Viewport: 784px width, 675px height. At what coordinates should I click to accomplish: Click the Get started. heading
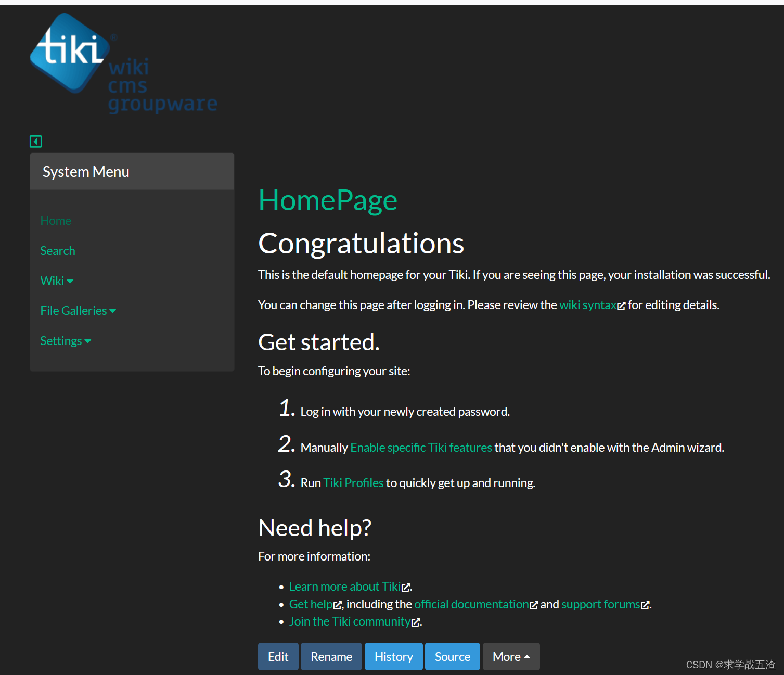[319, 342]
